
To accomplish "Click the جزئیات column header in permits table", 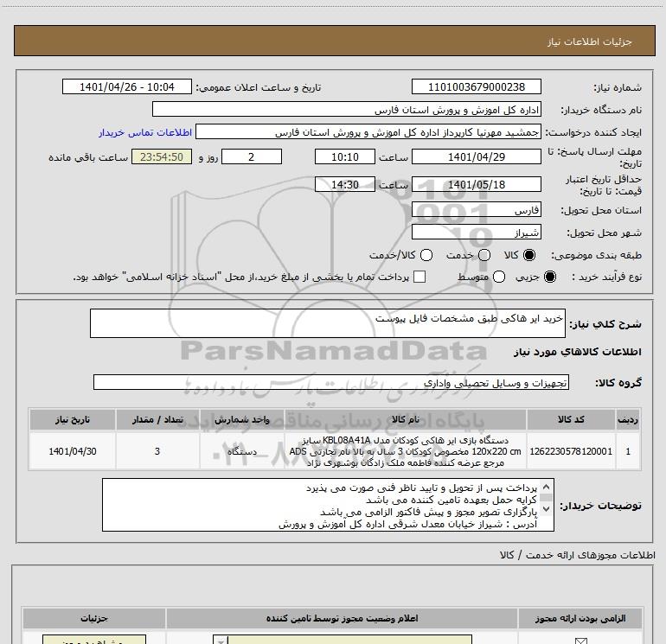I will click(x=94, y=619).
